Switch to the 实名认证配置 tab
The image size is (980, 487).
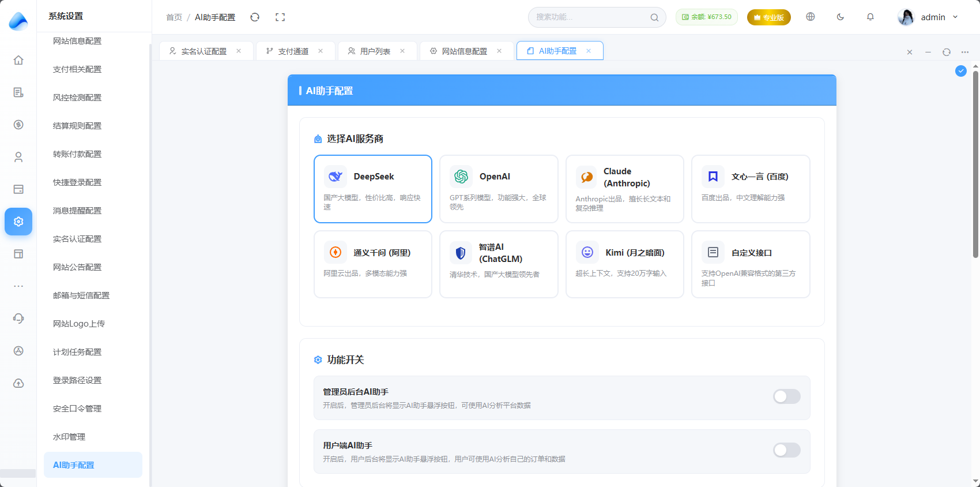(206, 51)
